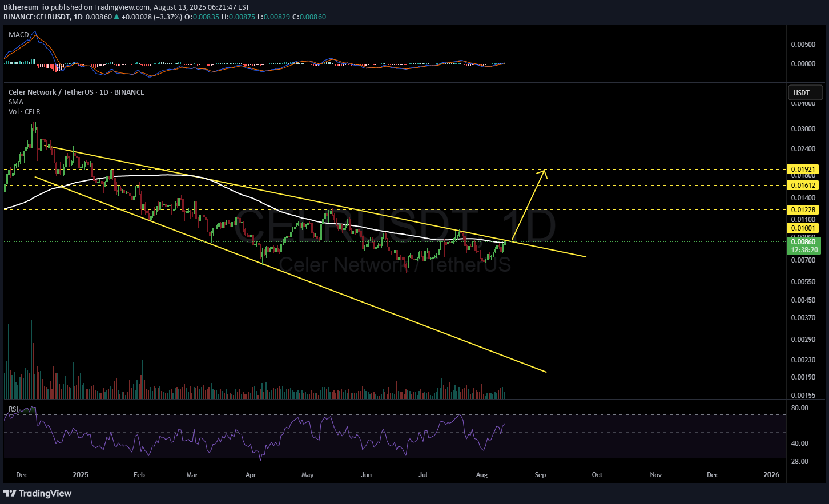Viewport: 829px width, 504px height.
Task: Click the RSI 80.00 scale value
Action: [799, 408]
